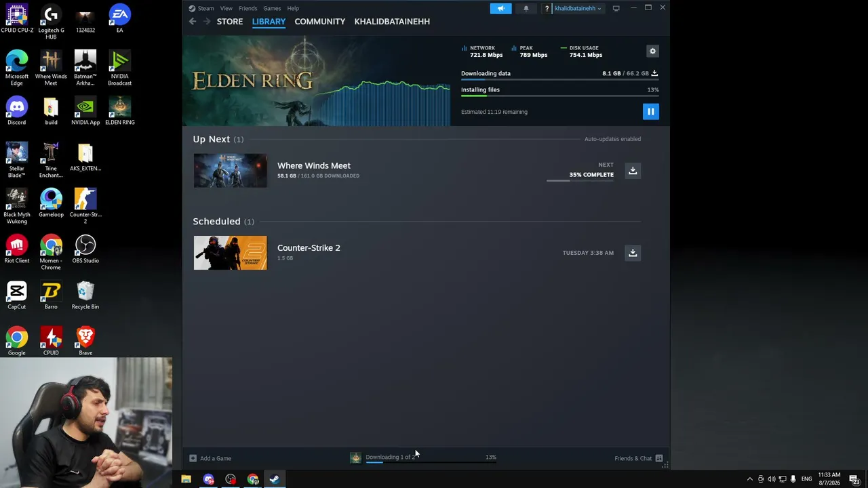Select CPUID CPU-Z desktop icon
868x488 pixels.
17,20
